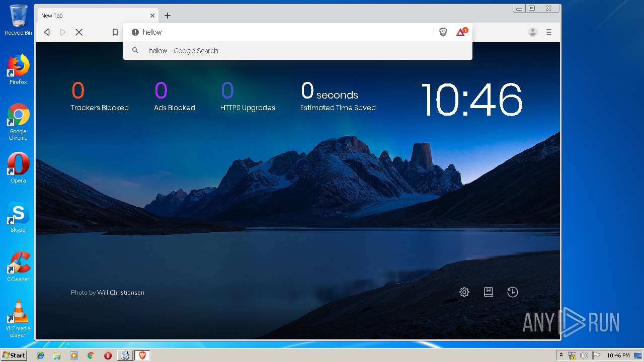
Task: Select the Opera desktop shortcut
Action: point(18,168)
